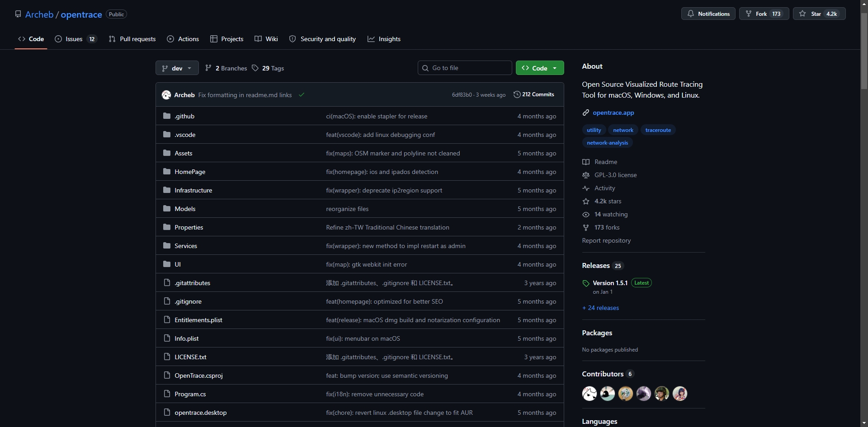Click the network topic tag
The image size is (868, 427).
(623, 130)
